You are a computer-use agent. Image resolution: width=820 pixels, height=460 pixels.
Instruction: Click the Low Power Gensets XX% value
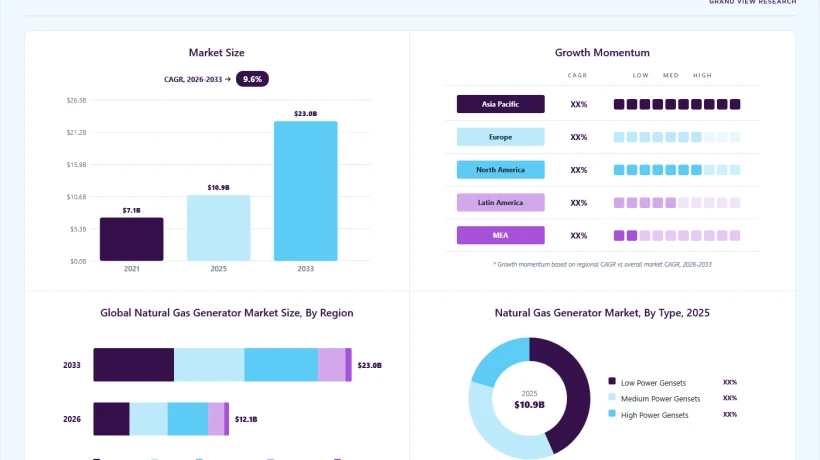tap(730, 382)
